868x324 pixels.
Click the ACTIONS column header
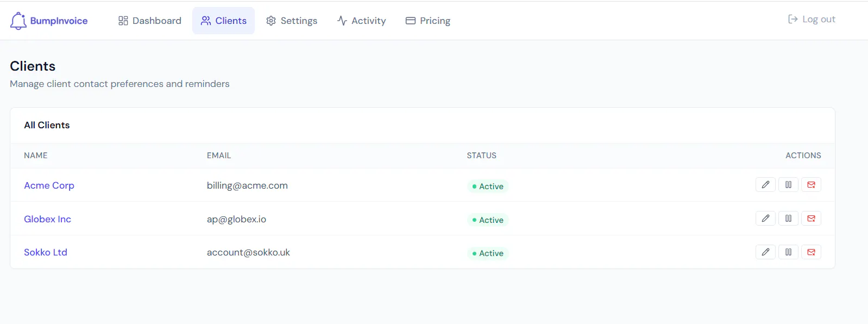tap(803, 155)
